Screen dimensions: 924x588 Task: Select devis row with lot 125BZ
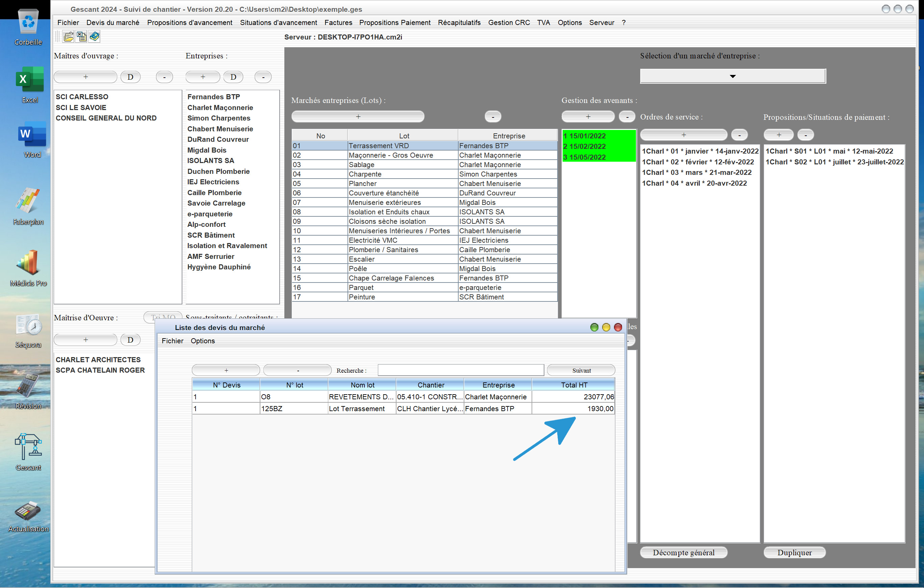(x=403, y=408)
